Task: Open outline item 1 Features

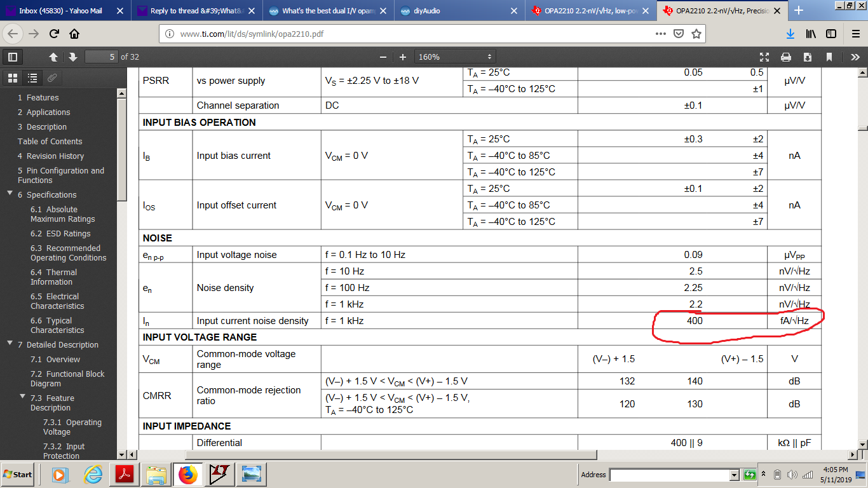Action: [38, 98]
